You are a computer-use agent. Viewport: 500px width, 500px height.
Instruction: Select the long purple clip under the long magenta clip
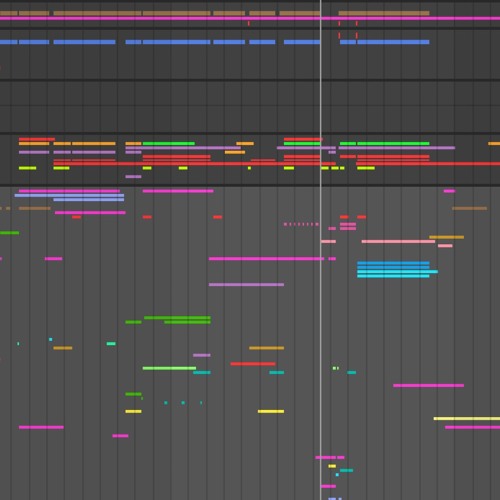click(x=246, y=284)
